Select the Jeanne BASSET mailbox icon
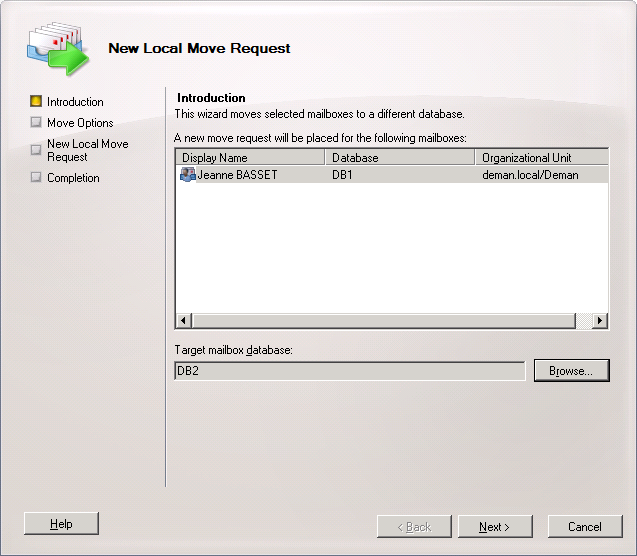Image resolution: width=637 pixels, height=556 pixels. pos(188,175)
